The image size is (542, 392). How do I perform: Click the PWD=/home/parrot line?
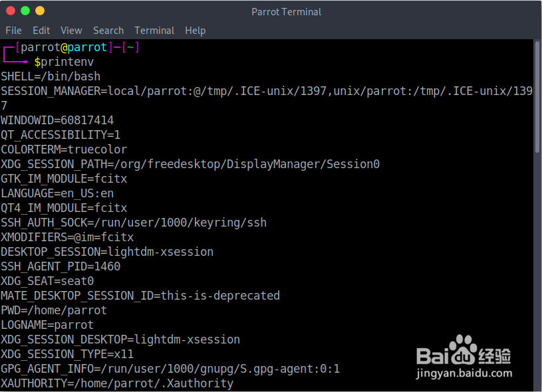click(54, 310)
